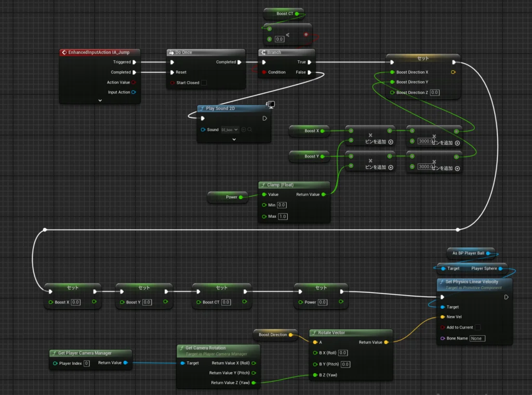Click the Clamp node's Max value field
532x395 pixels.
pyautogui.click(x=283, y=216)
